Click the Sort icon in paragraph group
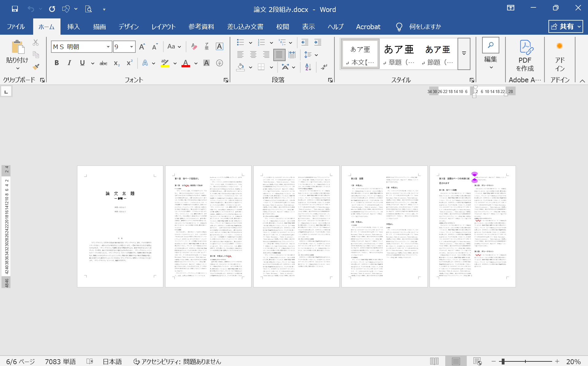The height and width of the screenshot is (366, 588). pyautogui.click(x=308, y=67)
